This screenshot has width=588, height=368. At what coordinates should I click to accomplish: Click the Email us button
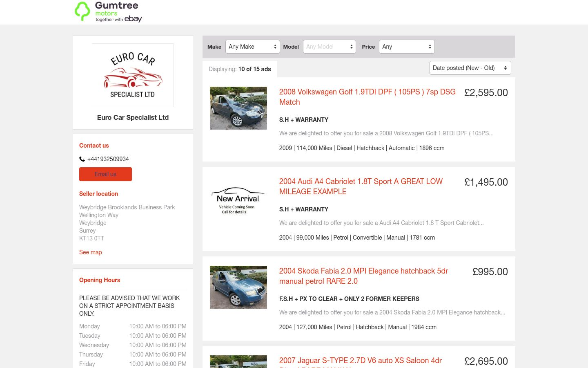(105, 174)
